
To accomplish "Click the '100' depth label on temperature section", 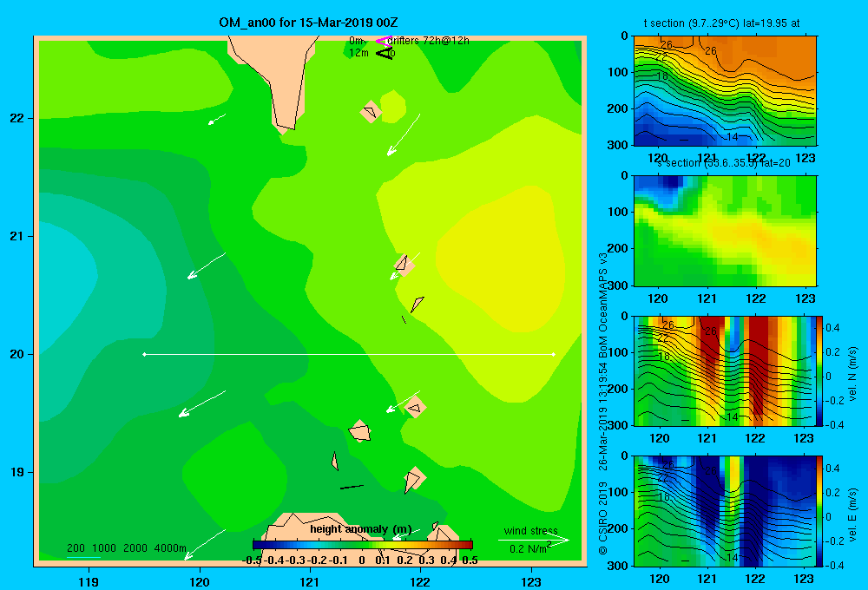I will pos(618,72).
